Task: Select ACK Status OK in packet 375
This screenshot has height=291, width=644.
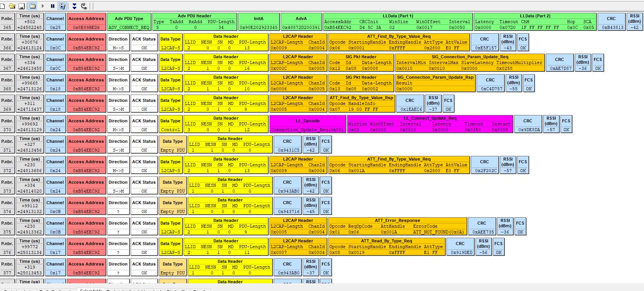Action: (x=144, y=226)
